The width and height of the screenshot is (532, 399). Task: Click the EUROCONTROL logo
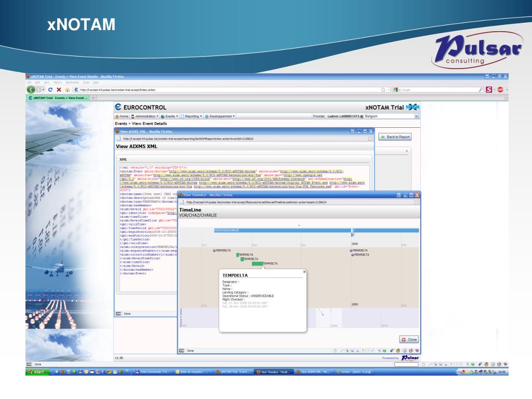[x=140, y=107]
